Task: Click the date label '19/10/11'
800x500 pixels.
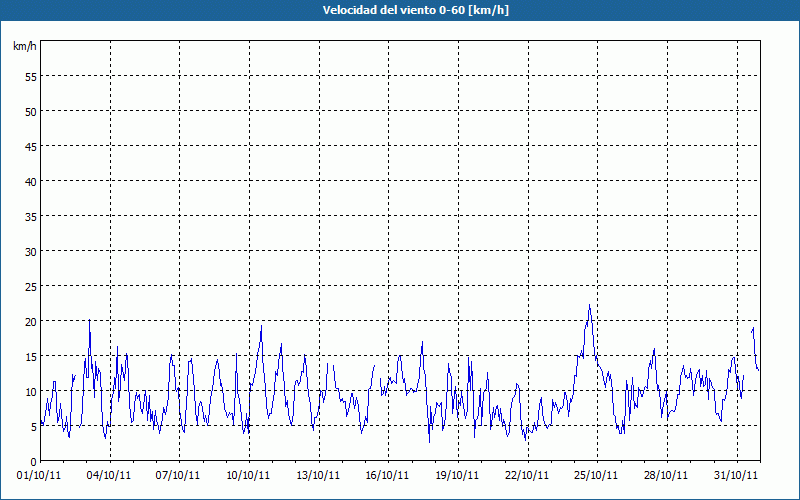Action: pos(457,476)
